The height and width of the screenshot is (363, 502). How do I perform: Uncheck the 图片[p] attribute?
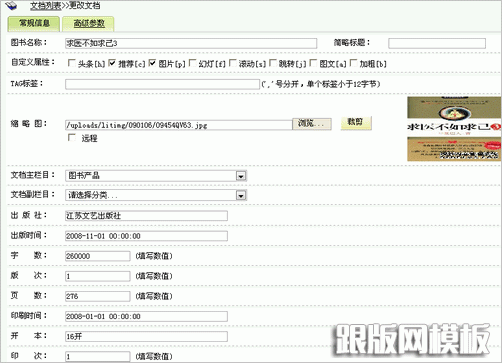pyautogui.click(x=152, y=63)
